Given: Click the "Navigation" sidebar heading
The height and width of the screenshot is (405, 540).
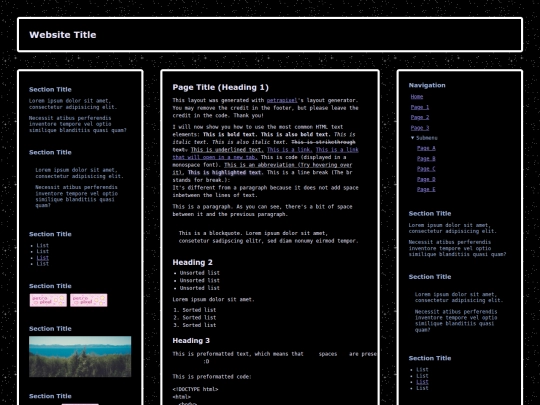Looking at the screenshot, I should click(427, 85).
